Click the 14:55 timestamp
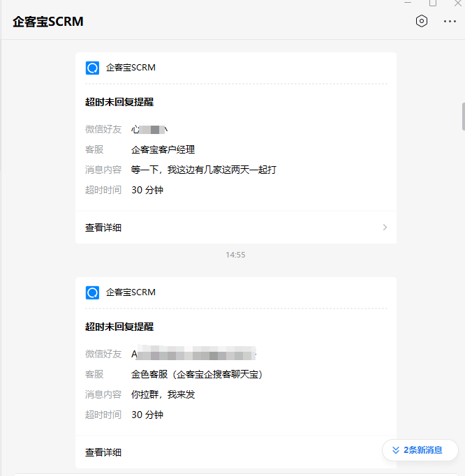Screen dimensions: 465x476 235,255
